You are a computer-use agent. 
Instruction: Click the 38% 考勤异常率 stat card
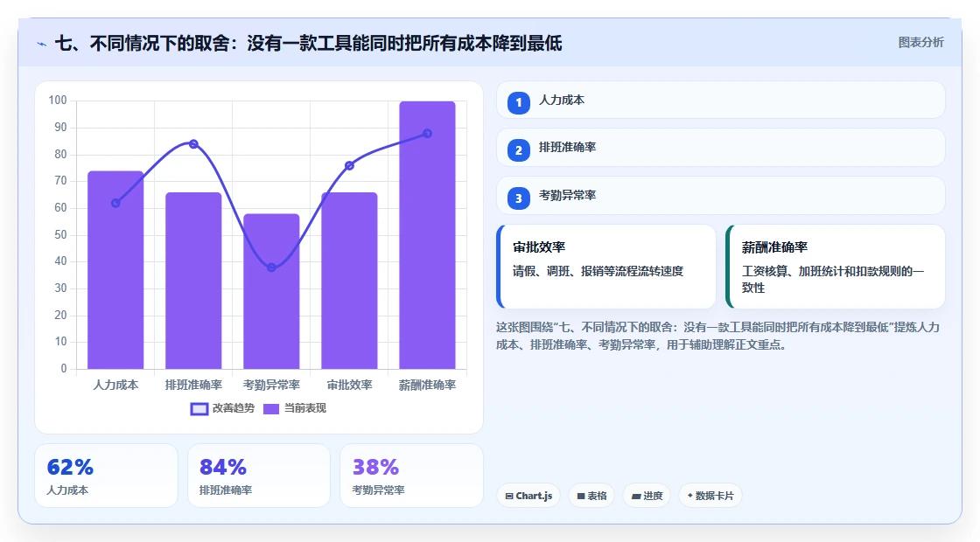coord(411,476)
